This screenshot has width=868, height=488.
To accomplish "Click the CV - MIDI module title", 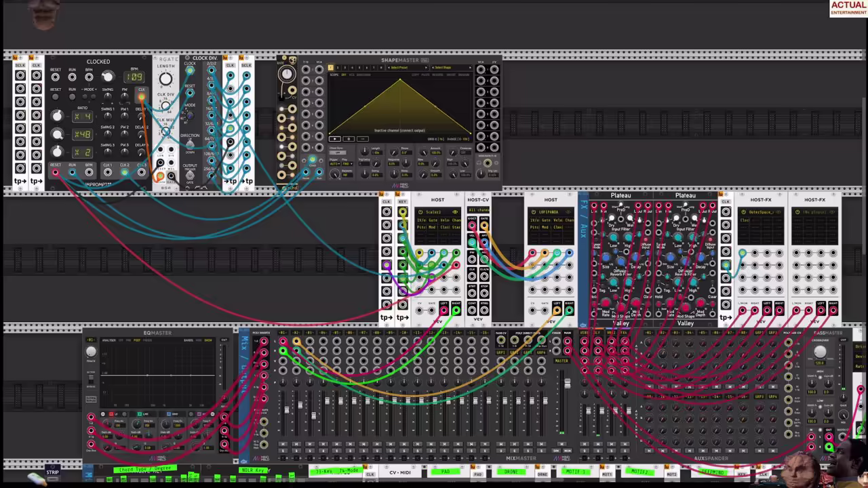I will 399,472.
